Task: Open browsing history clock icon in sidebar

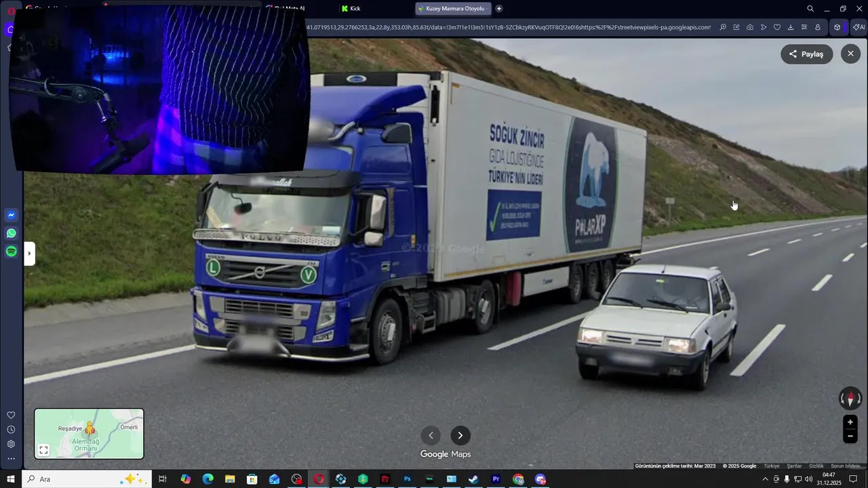Action: point(11,430)
